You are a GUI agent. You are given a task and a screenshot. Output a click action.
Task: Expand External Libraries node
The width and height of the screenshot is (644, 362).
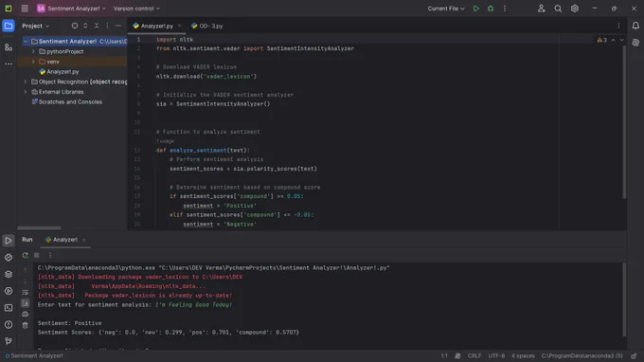coord(26,92)
